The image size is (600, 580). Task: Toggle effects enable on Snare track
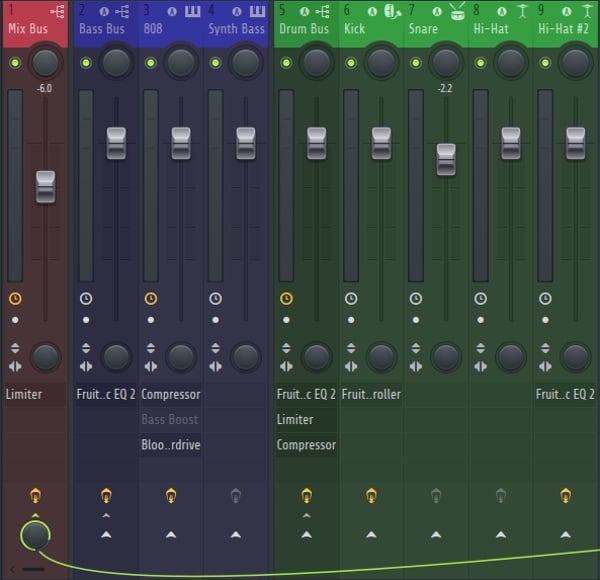(x=436, y=496)
